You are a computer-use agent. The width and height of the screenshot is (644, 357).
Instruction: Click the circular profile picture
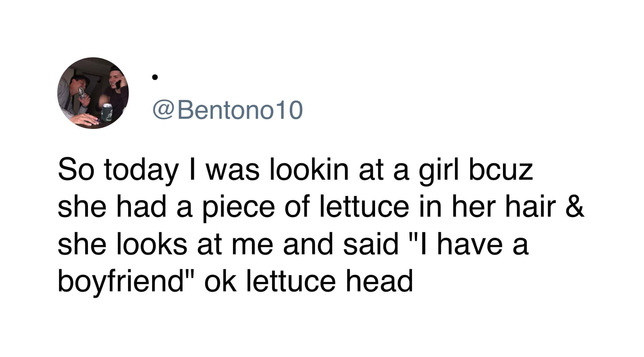pos(93,93)
